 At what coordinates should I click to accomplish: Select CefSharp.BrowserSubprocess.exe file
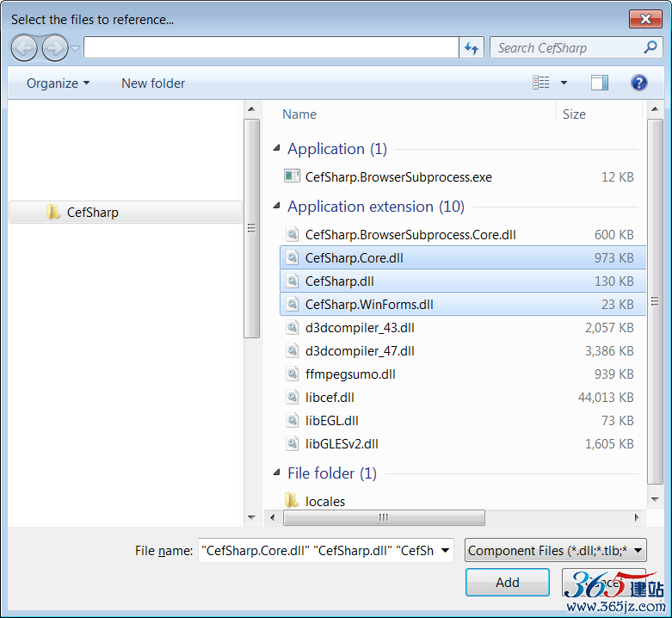463,176
